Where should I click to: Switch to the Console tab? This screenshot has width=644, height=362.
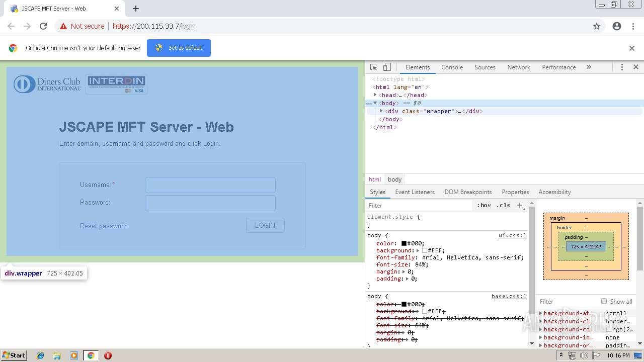[452, 67]
